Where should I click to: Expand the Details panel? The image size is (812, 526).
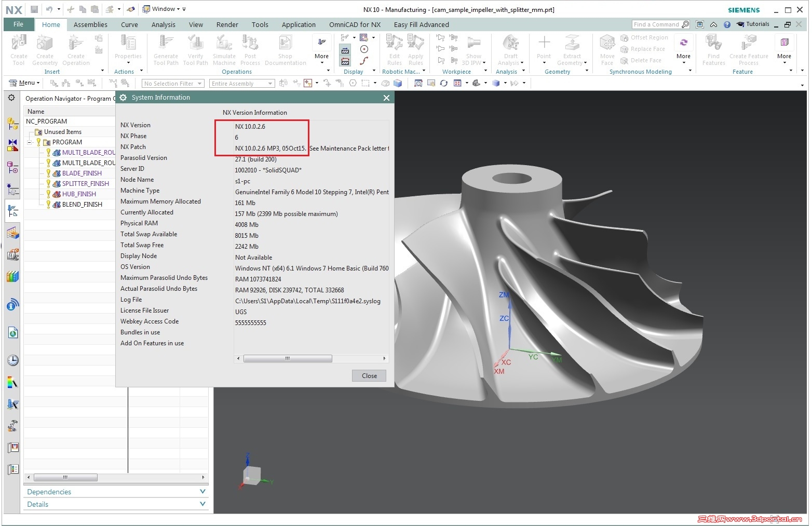pyautogui.click(x=116, y=504)
